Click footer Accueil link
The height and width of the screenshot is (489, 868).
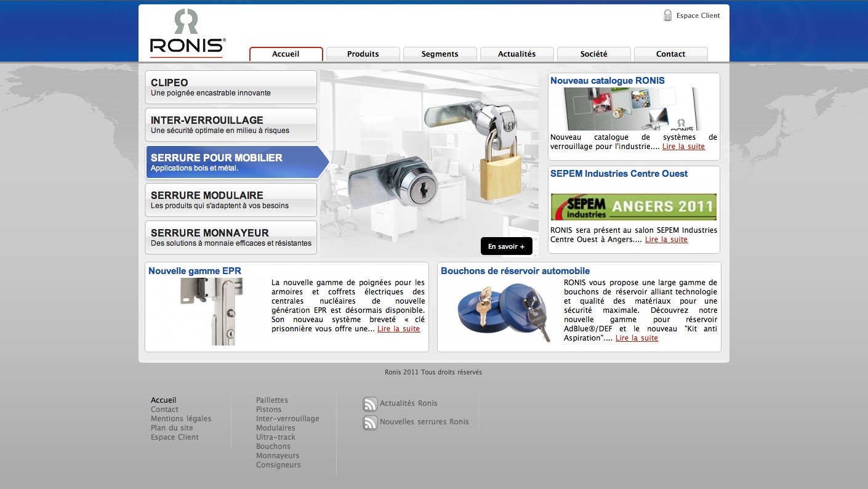pos(164,400)
